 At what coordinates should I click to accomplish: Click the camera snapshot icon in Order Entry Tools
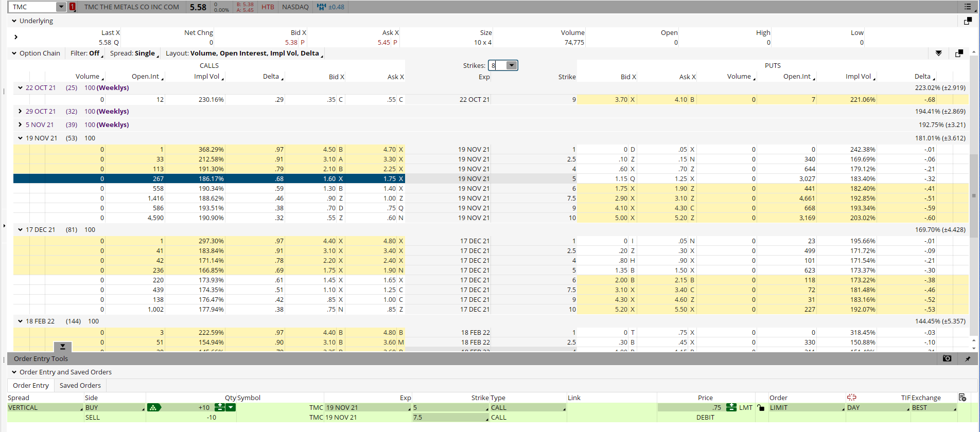(x=947, y=358)
